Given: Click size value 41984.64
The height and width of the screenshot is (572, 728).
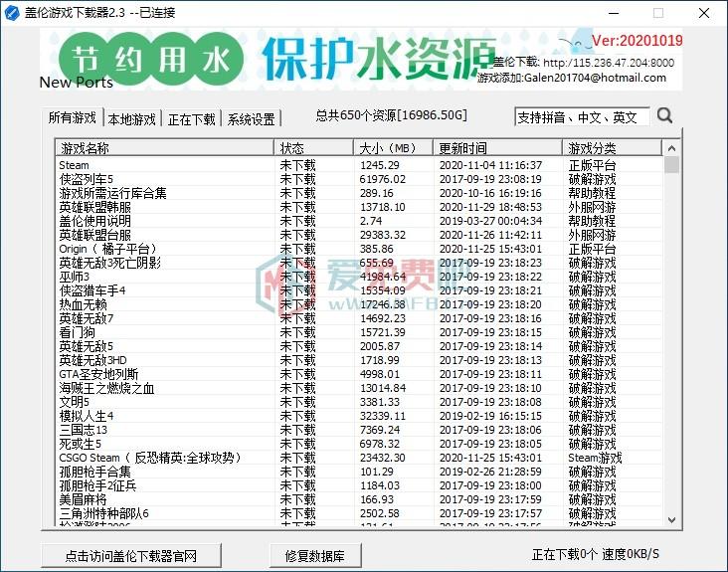Looking at the screenshot, I should point(383,277).
